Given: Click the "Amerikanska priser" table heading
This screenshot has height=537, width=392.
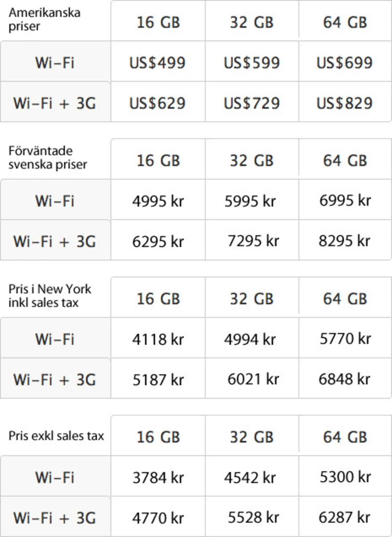Looking at the screenshot, I should [44, 19].
